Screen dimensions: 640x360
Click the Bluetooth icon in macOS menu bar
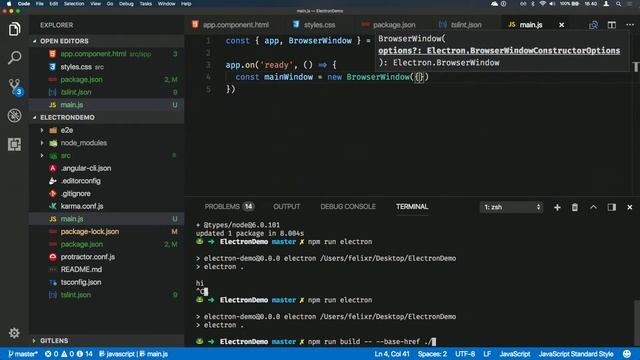[x=533, y=4]
